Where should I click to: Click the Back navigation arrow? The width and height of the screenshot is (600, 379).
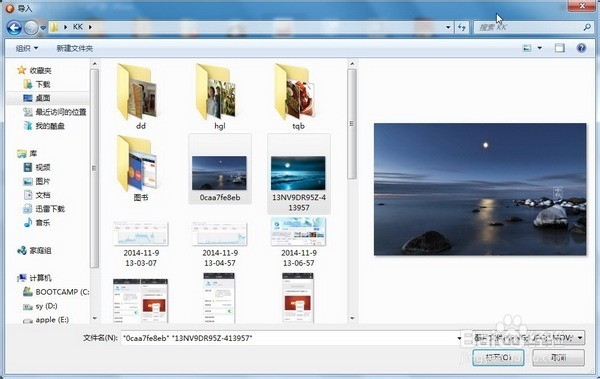tap(14, 28)
